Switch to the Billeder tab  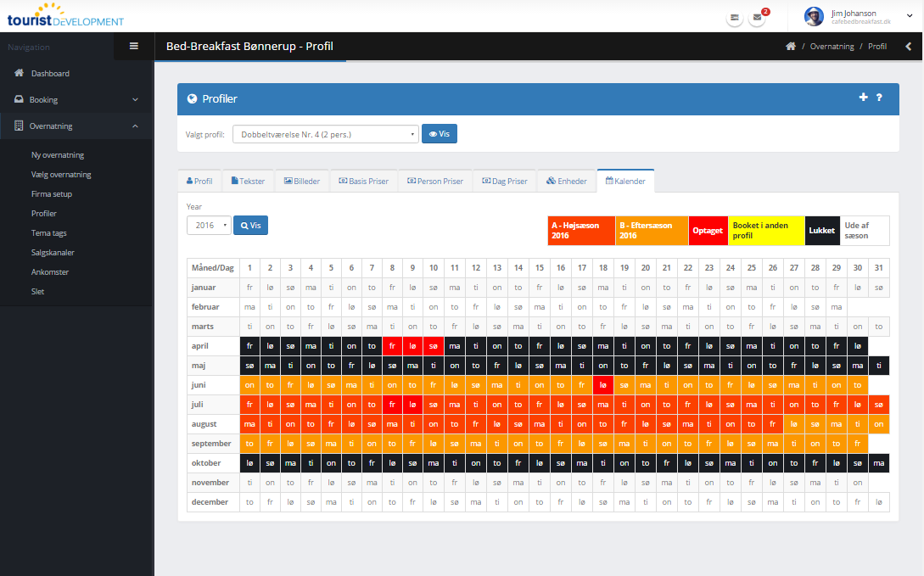pos(302,182)
